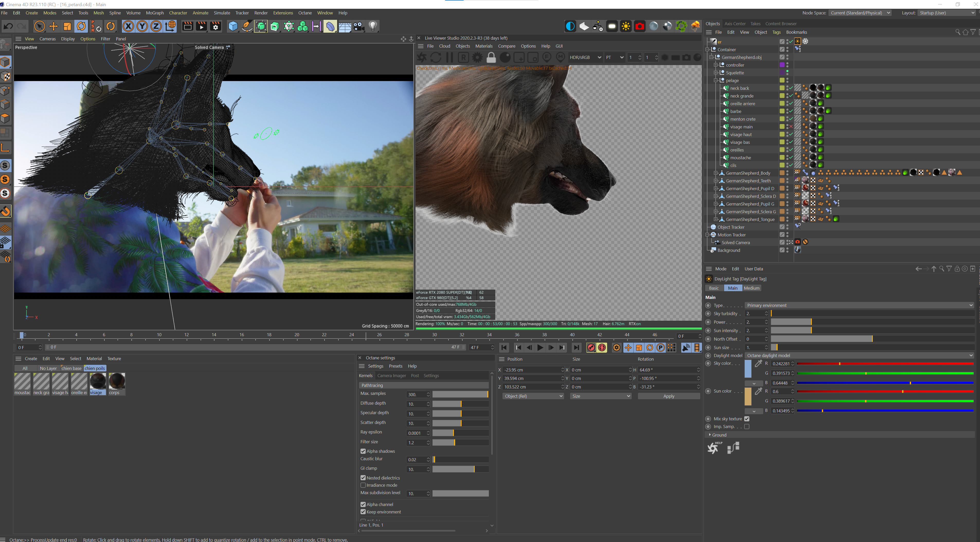Click the Sky color swatch

click(x=748, y=368)
